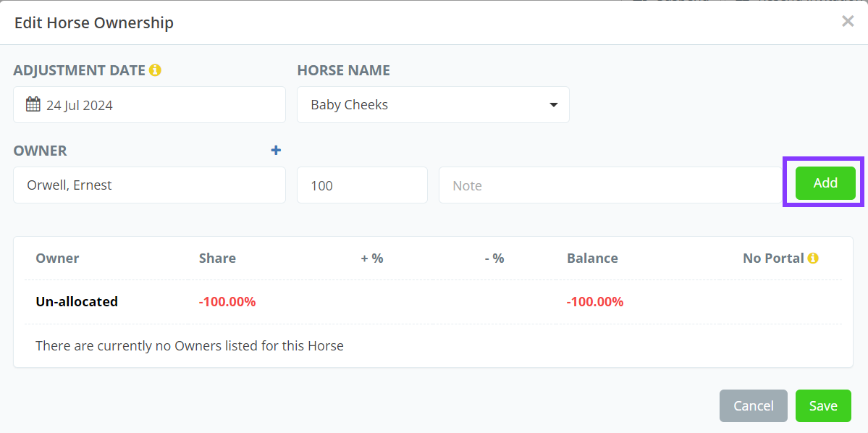This screenshot has height=433, width=868.
Task: Click the blue plus icon beside Owner
Action: pos(276,150)
